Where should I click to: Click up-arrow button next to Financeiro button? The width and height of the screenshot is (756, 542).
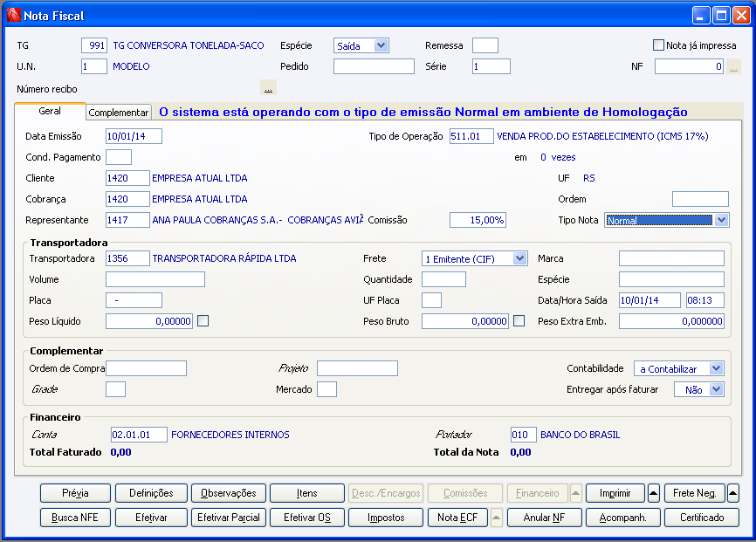575,493
